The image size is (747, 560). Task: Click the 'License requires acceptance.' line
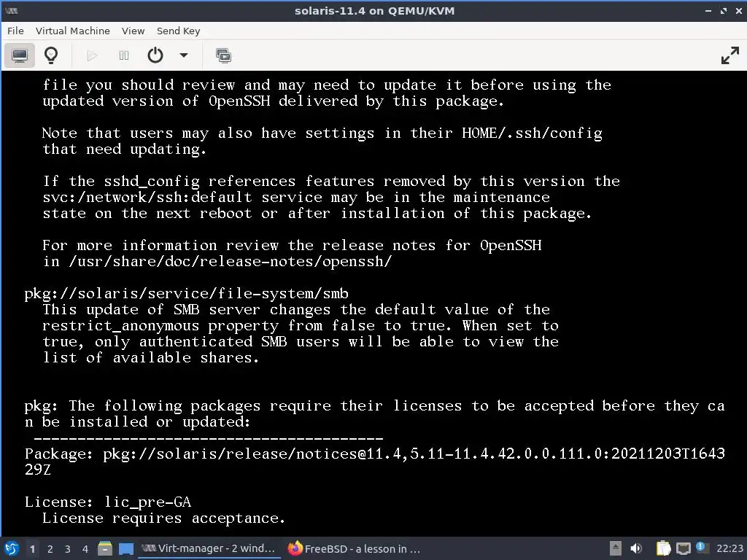pyautogui.click(x=163, y=518)
